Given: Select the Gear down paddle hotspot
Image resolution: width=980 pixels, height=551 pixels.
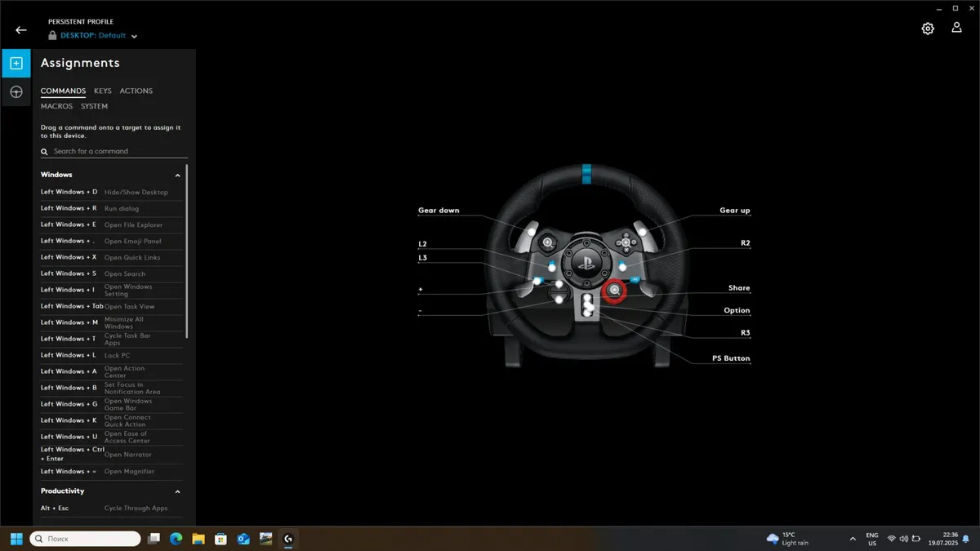Looking at the screenshot, I should tap(532, 233).
